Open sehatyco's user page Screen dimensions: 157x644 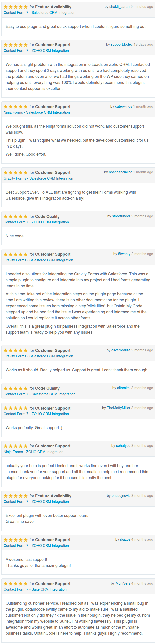point(123,446)
